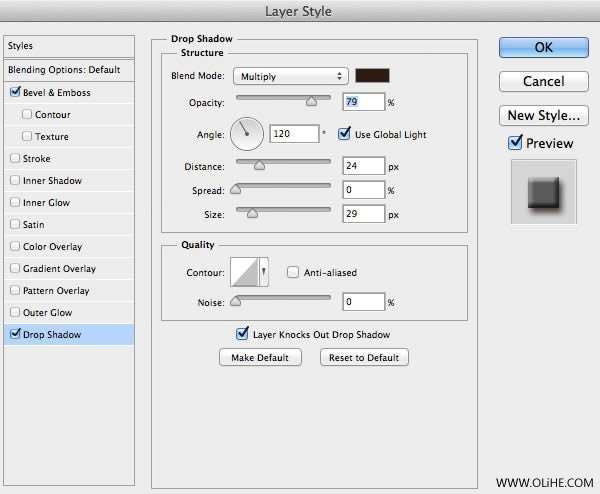Select the Bevel & Emboss style label

tap(57, 93)
